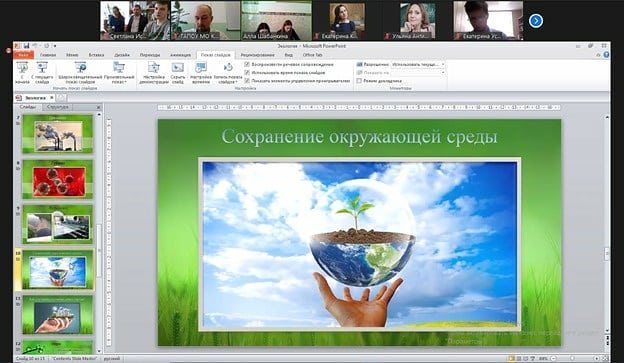Enable Presenter View (Режим докладчика) checkbox
The width and height of the screenshot is (624, 363).
[x=359, y=81]
